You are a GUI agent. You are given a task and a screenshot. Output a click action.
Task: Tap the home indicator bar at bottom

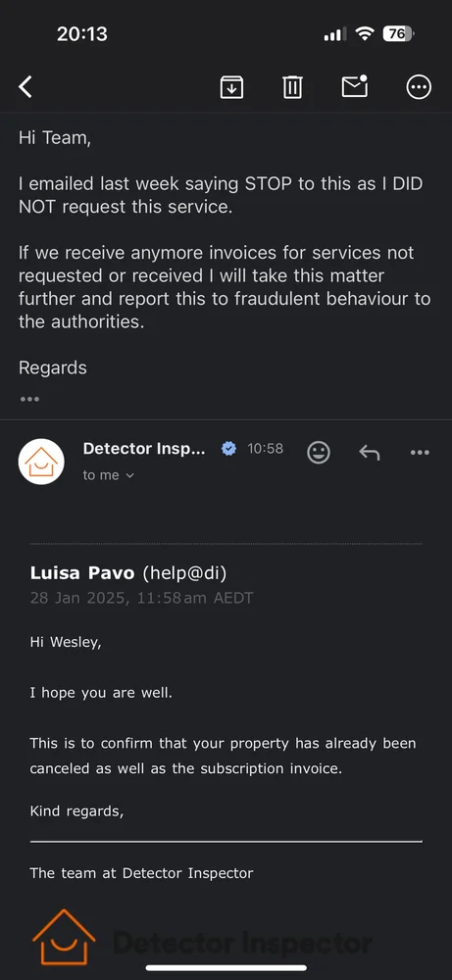click(x=226, y=967)
